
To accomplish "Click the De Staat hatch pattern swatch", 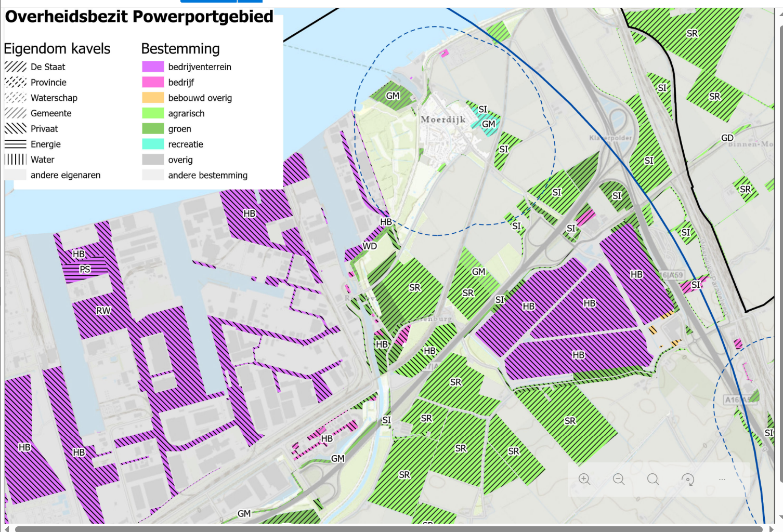I will tap(15, 67).
